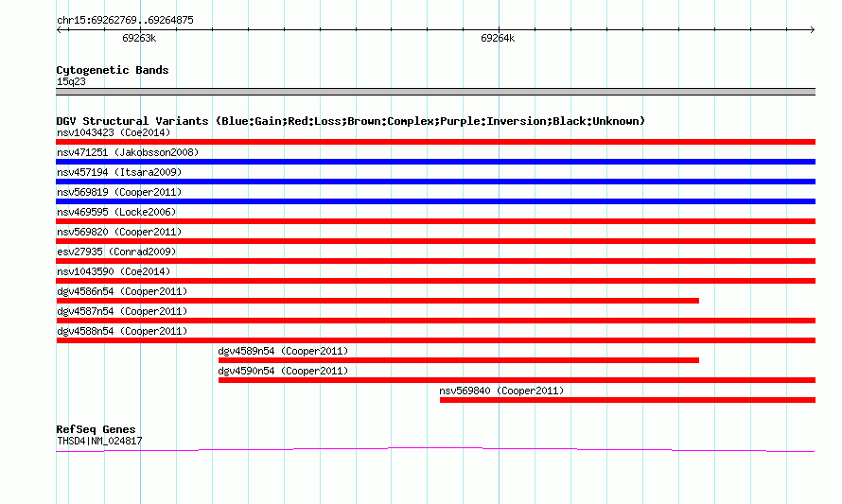Click the nsv569819 (Cooper2011) label
Screen dimensions: 842x504
[x=119, y=192]
